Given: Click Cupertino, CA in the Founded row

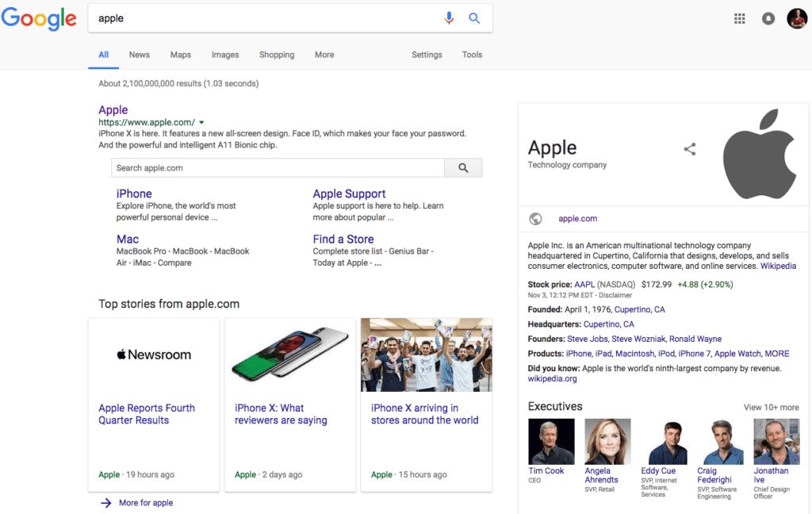Looking at the screenshot, I should pos(640,309).
